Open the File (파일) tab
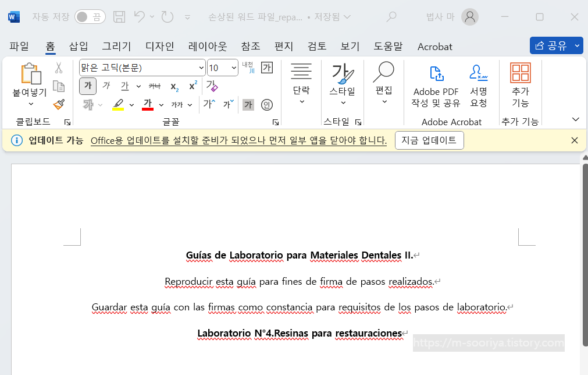Image resolution: width=588 pixels, height=375 pixels. click(x=19, y=46)
